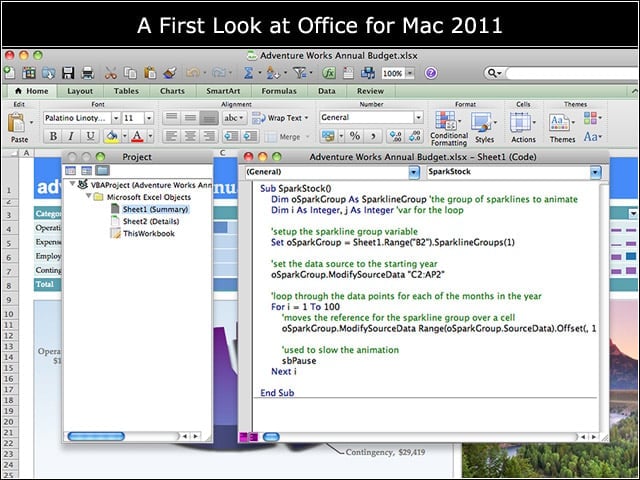The image size is (640, 480).
Task: Click the red font color button
Action: click(137, 136)
